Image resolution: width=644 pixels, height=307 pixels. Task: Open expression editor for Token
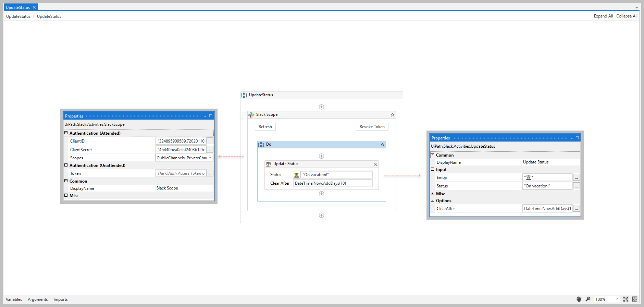point(210,173)
